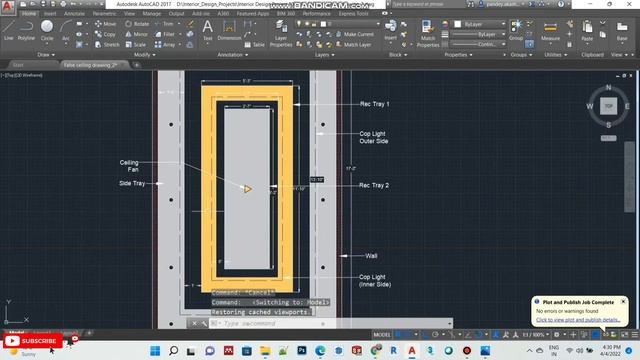
Task: Expand the Annotation panel
Action: (x=233, y=55)
